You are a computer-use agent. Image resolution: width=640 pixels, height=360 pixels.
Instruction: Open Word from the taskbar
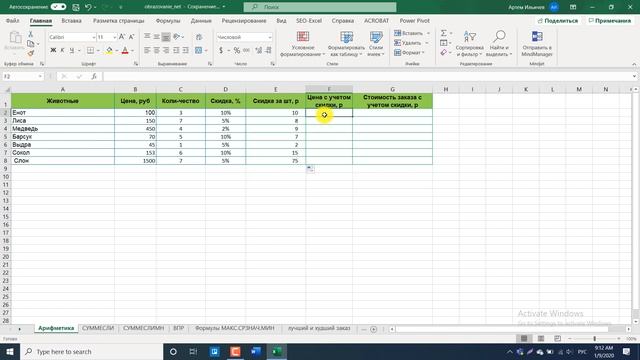pos(256,351)
